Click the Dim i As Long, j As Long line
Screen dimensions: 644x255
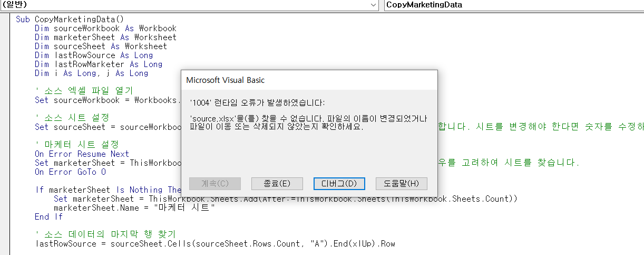click(92, 73)
